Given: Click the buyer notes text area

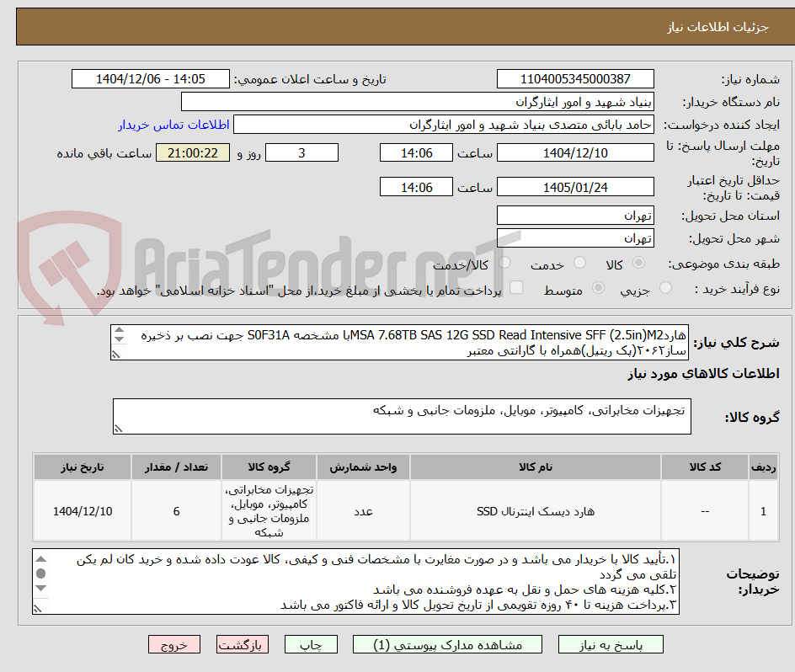Looking at the screenshot, I should pyautogui.click(x=356, y=582).
